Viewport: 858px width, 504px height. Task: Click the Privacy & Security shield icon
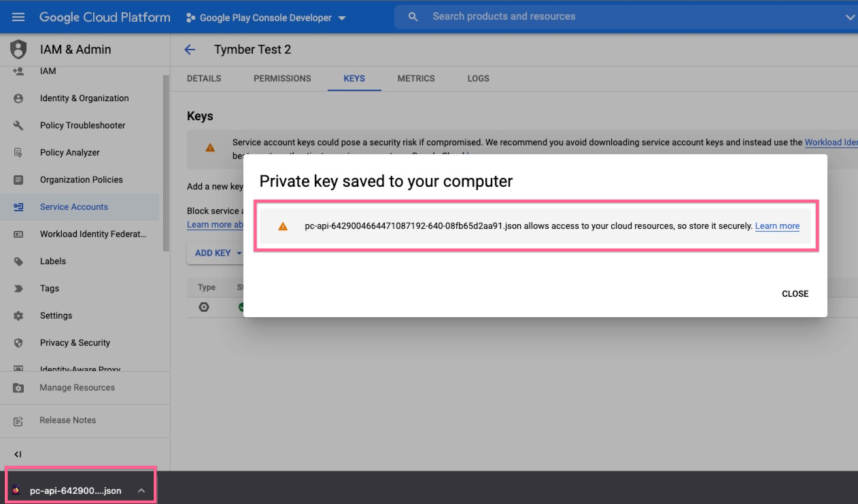pos(18,343)
